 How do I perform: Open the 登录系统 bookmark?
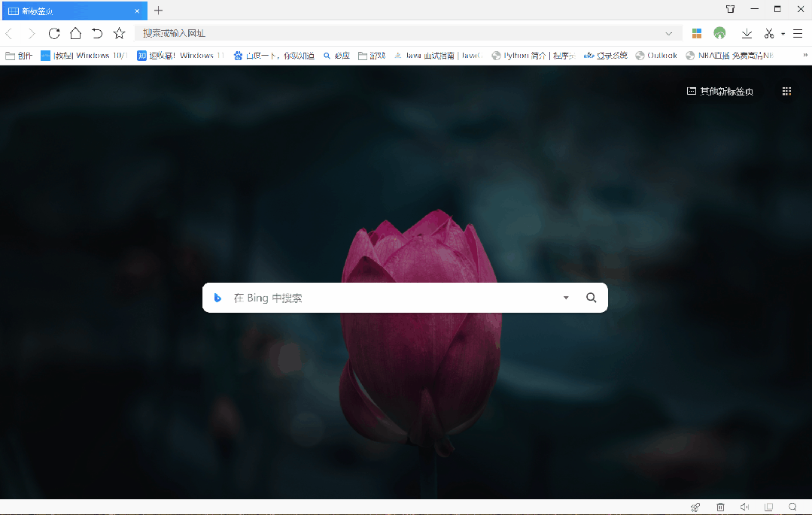[x=605, y=56]
